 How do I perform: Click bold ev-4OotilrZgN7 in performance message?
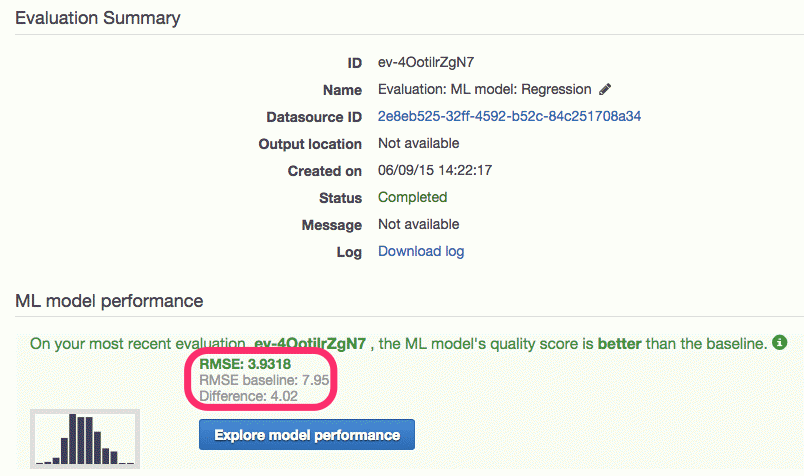click(x=310, y=344)
